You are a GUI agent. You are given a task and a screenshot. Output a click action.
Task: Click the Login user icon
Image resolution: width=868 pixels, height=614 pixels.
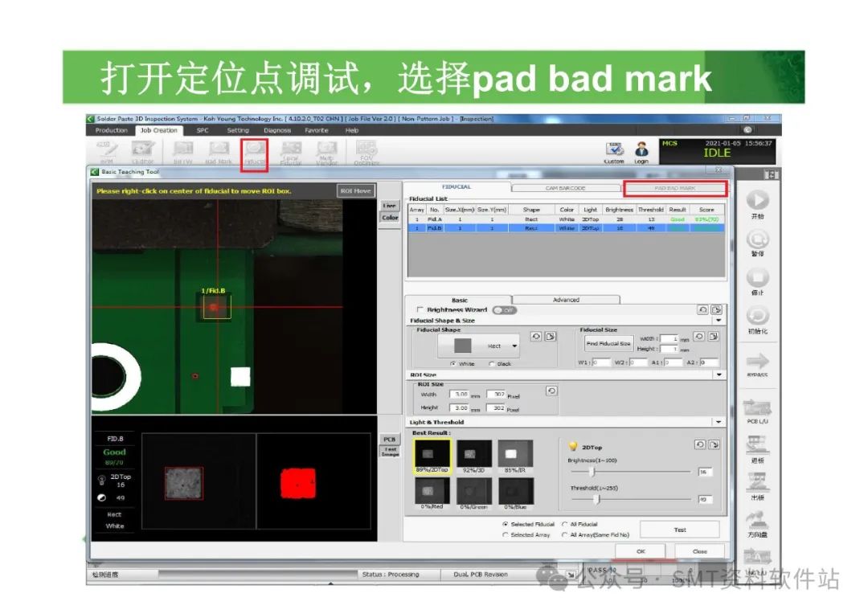click(641, 153)
